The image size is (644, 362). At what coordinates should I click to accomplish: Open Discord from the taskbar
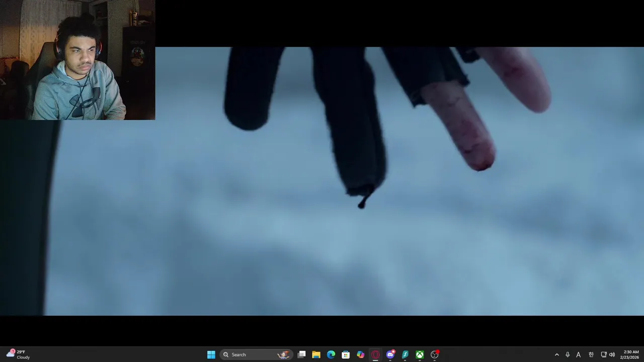[390, 354]
